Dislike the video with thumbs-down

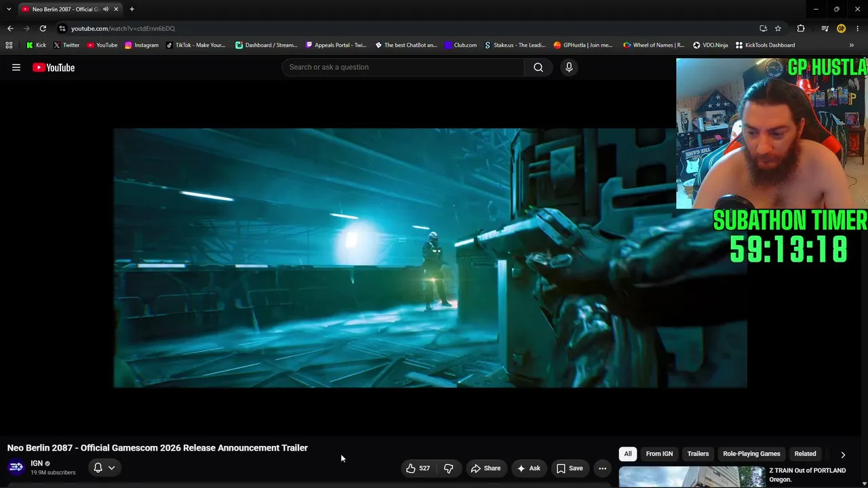click(x=448, y=468)
